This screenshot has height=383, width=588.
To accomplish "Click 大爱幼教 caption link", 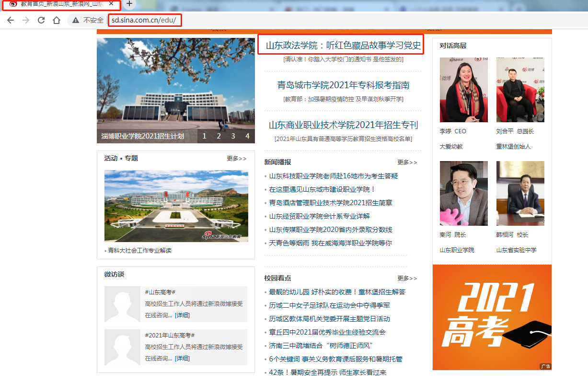I will 451,147.
